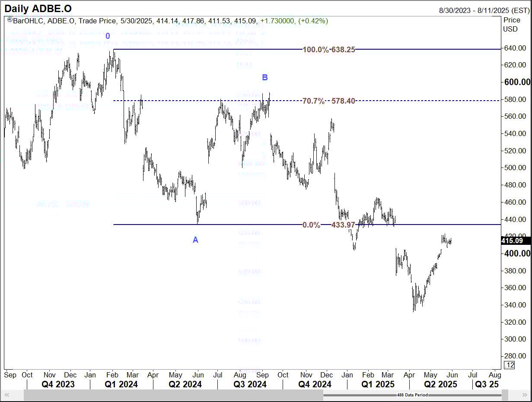Image resolution: width=532 pixels, height=402 pixels.
Task: Click the wave label B annotation
Action: (265, 78)
